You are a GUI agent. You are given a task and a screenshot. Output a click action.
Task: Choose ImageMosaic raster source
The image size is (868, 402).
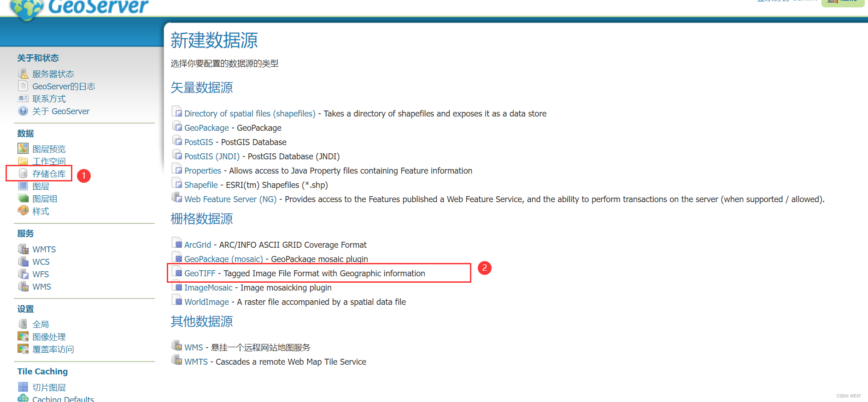click(208, 287)
